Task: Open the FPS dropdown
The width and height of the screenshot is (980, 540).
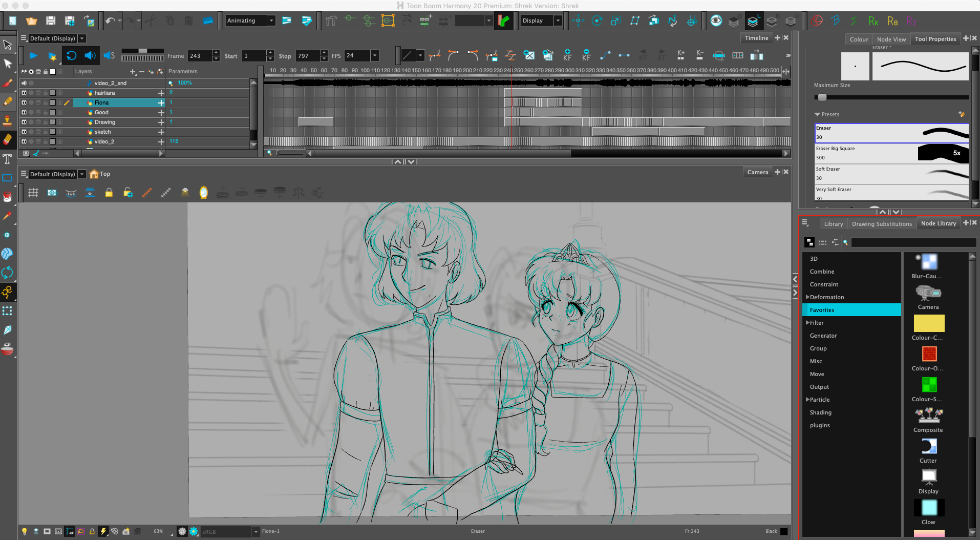Action: pyautogui.click(x=375, y=55)
